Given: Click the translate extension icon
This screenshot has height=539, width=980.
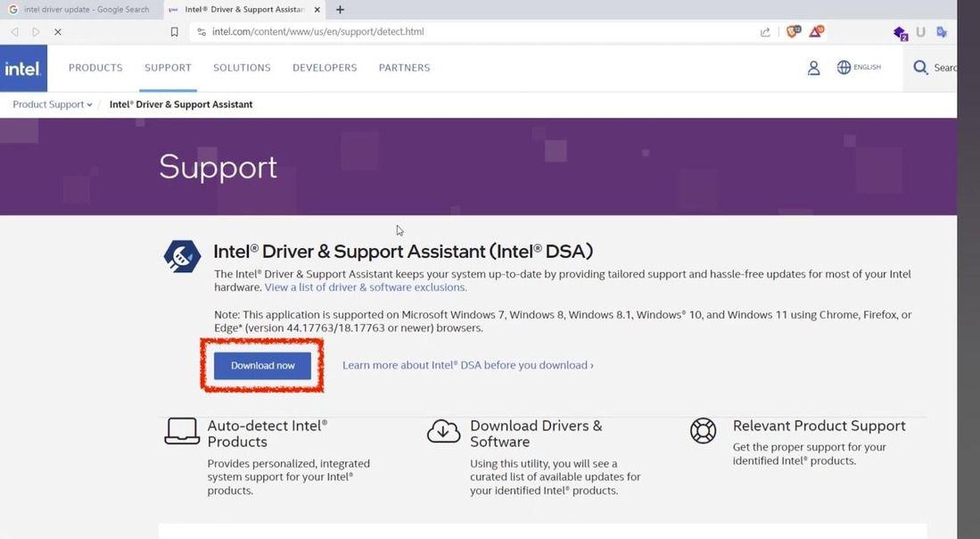Looking at the screenshot, I should [x=942, y=32].
